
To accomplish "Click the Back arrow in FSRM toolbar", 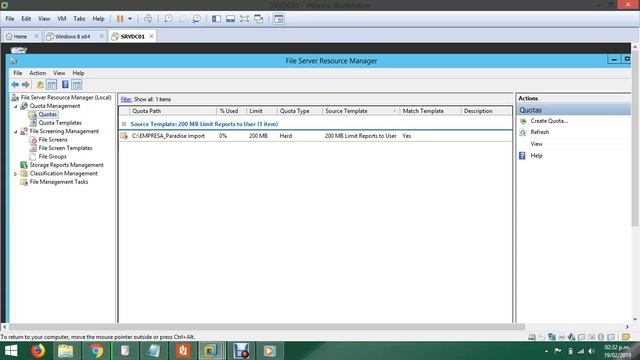I will pyautogui.click(x=15, y=84).
